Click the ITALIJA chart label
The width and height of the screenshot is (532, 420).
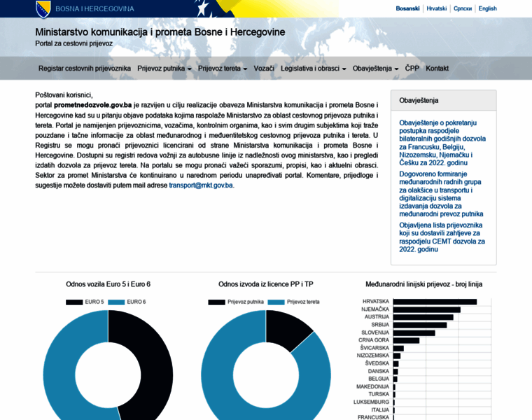click(380, 409)
